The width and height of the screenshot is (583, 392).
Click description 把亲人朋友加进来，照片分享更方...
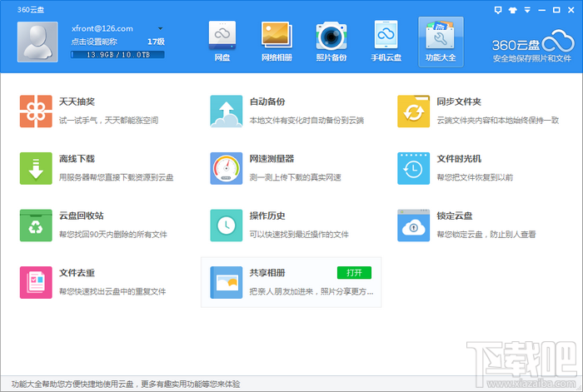coord(311,291)
